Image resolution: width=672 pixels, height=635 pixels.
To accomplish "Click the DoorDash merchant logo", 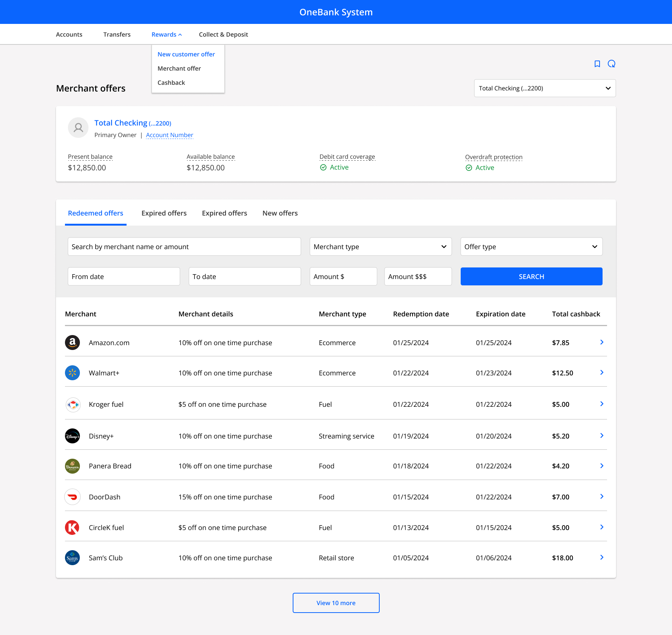I will [x=72, y=497].
